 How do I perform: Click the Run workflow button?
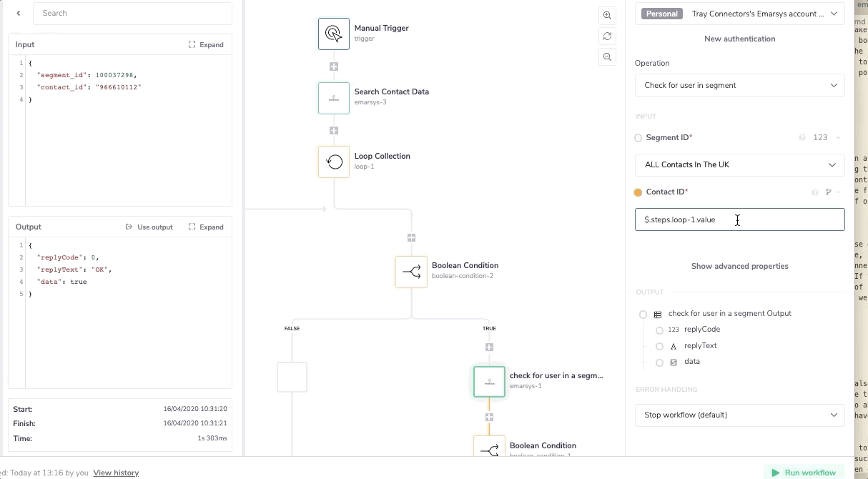pos(803,473)
